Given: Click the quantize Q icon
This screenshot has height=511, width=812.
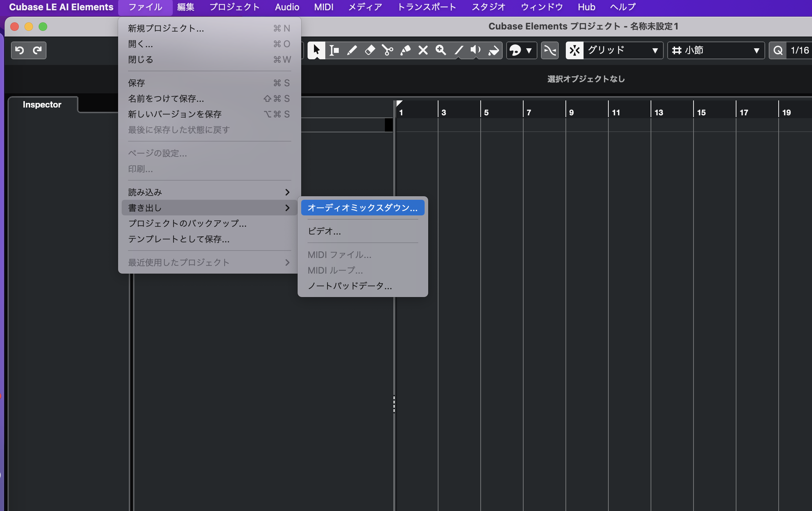Looking at the screenshot, I should (x=778, y=50).
